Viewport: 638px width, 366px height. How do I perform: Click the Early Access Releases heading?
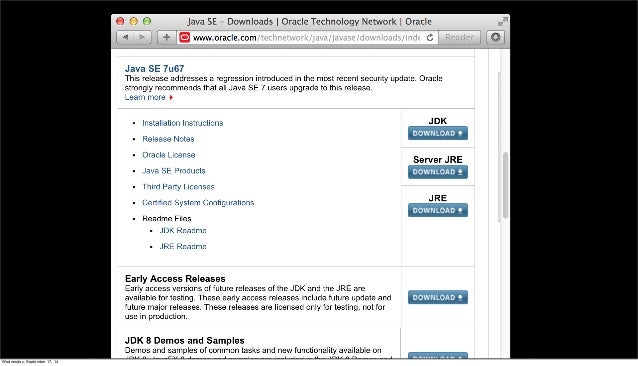175,279
